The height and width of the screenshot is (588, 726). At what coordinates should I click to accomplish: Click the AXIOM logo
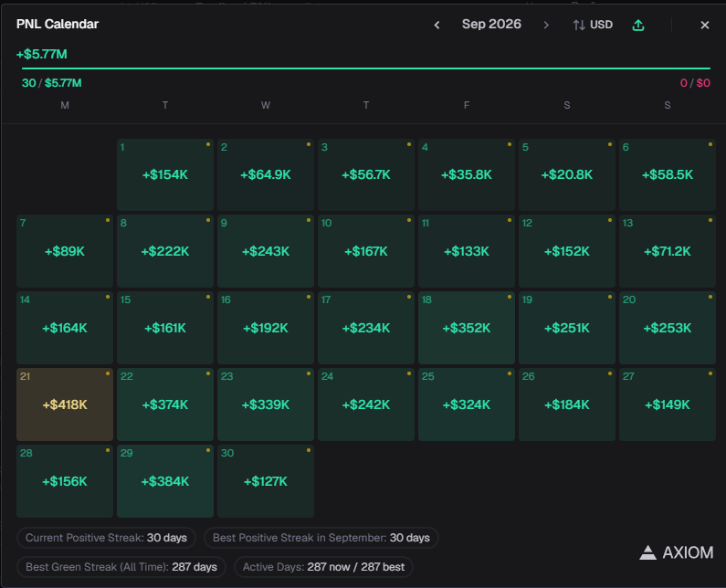pos(676,552)
